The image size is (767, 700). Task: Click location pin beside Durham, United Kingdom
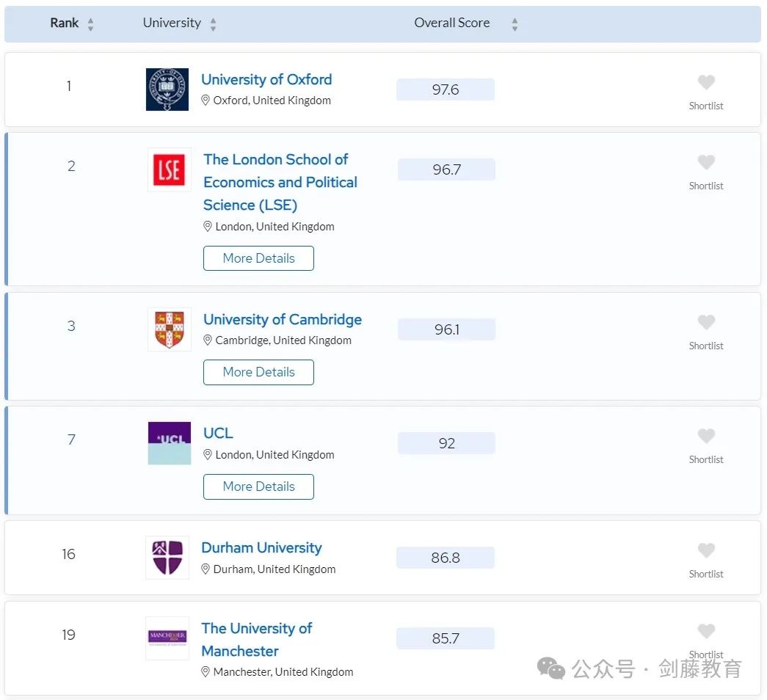(206, 569)
